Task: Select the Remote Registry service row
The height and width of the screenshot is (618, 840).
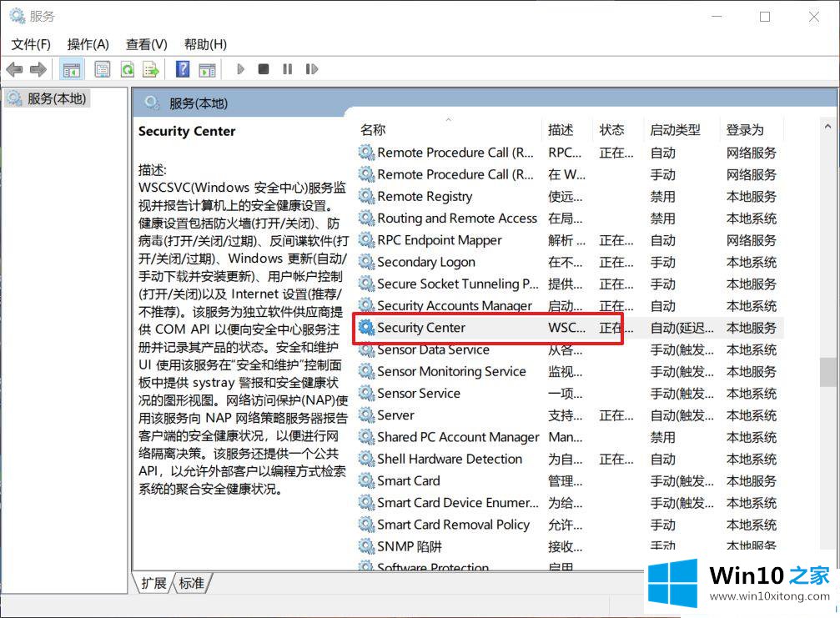Action: tap(425, 197)
